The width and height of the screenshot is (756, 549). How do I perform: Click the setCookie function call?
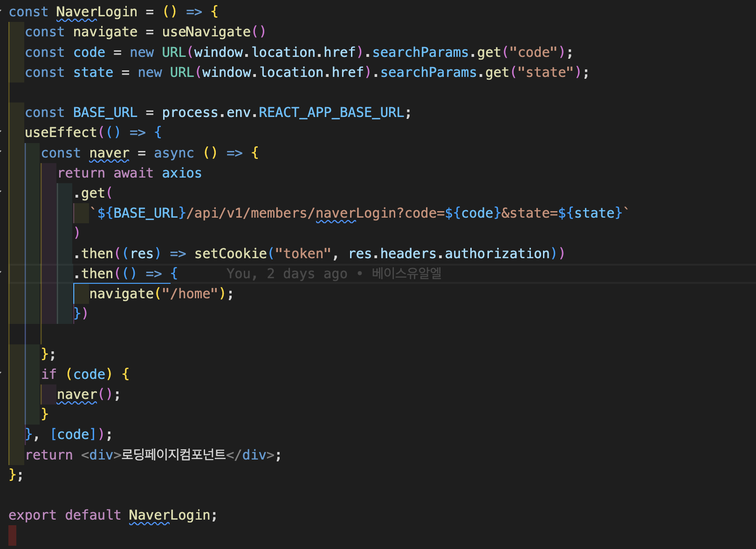click(230, 254)
